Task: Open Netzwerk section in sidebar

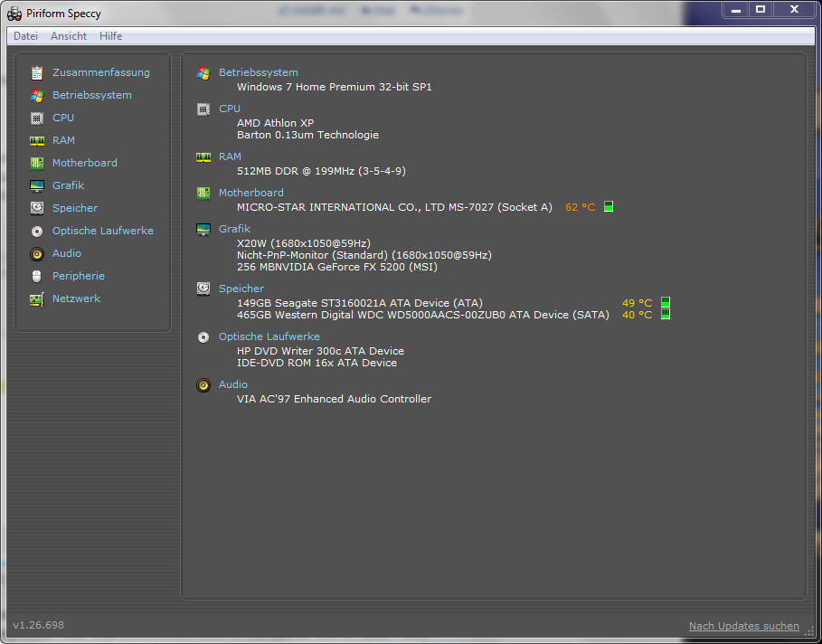Action: click(x=76, y=298)
